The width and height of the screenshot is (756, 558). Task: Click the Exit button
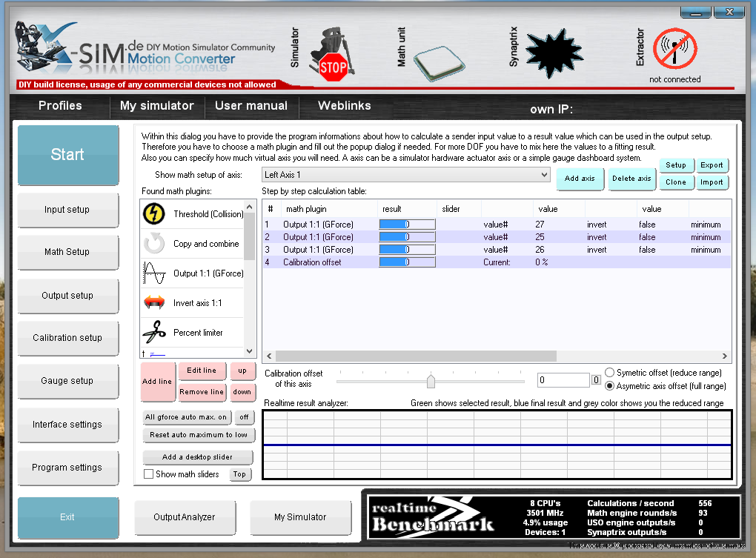click(67, 517)
